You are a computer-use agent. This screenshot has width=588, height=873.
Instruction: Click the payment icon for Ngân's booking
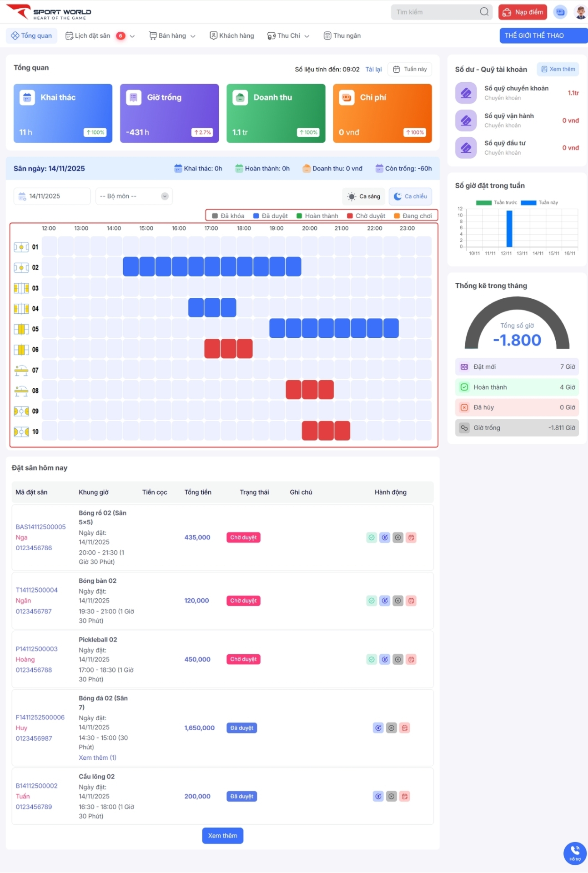pyautogui.click(x=385, y=601)
